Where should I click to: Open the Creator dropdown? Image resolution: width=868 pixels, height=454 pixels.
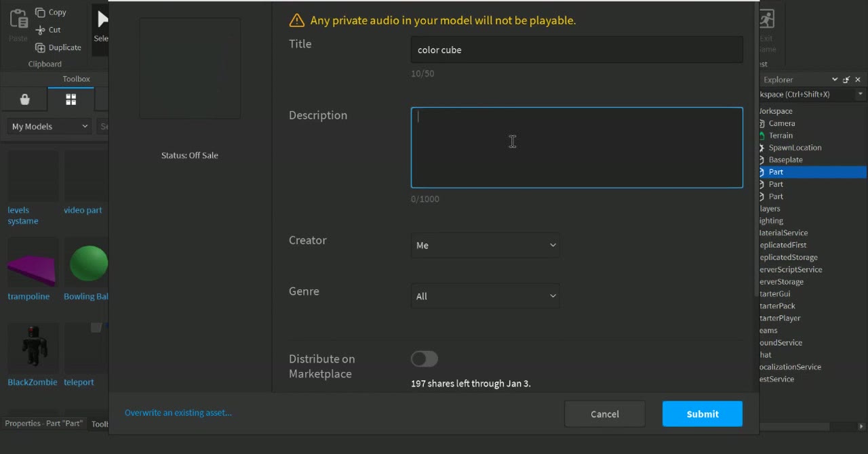click(486, 245)
